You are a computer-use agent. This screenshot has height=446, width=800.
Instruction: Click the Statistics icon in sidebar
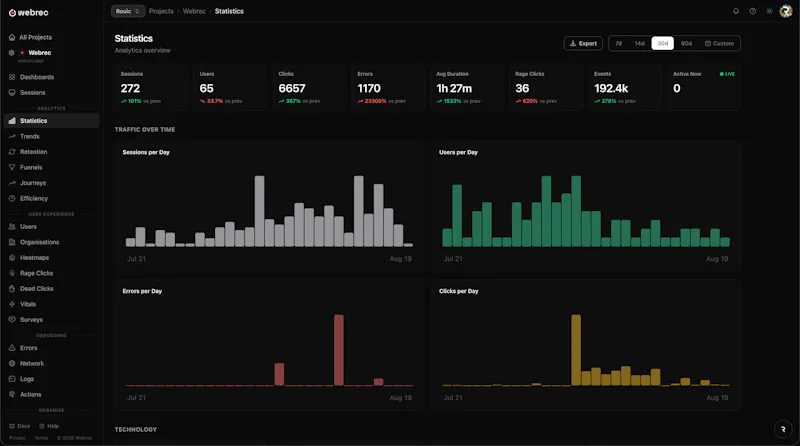[12, 120]
